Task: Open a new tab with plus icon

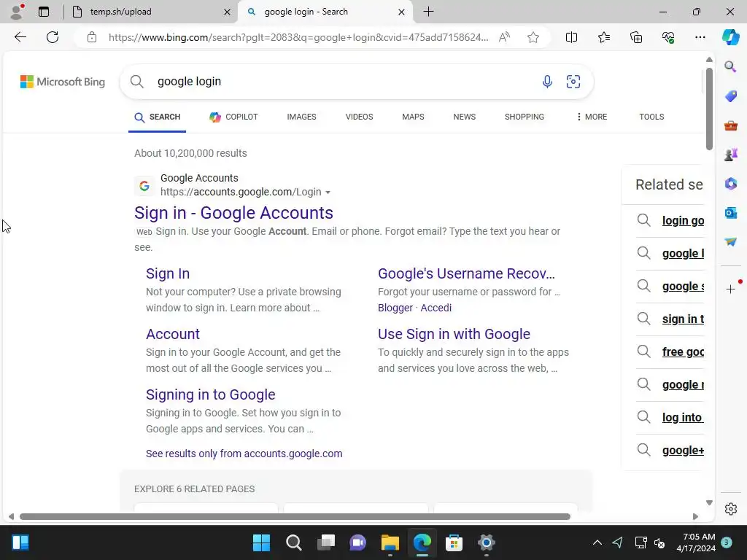Action: click(428, 12)
